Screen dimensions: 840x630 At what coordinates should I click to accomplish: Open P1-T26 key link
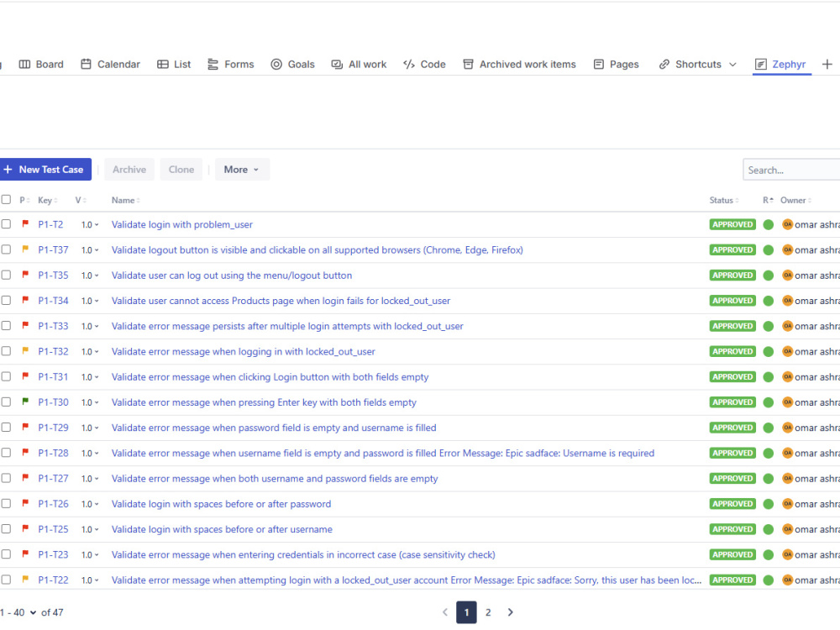point(53,503)
